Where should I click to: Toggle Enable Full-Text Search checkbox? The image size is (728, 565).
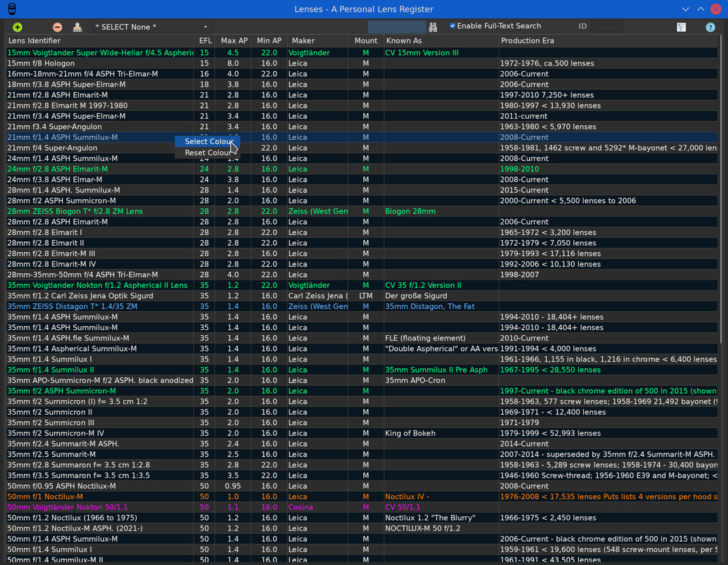[x=453, y=26]
